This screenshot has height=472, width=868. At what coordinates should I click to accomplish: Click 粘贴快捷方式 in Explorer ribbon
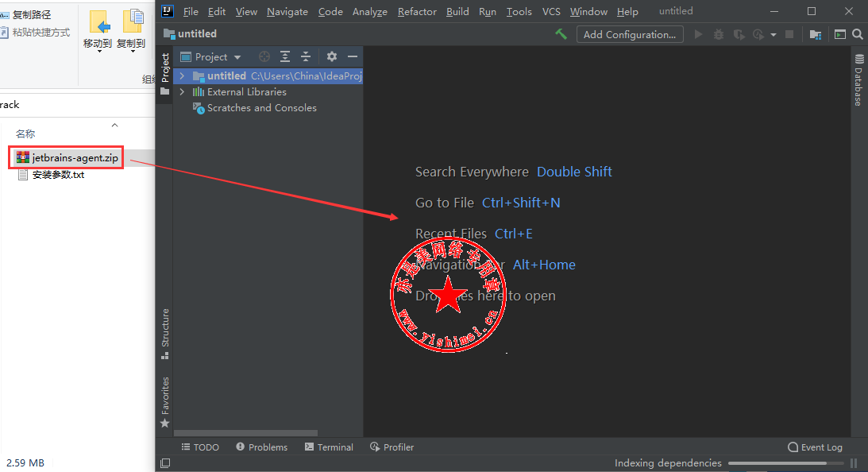pyautogui.click(x=35, y=33)
